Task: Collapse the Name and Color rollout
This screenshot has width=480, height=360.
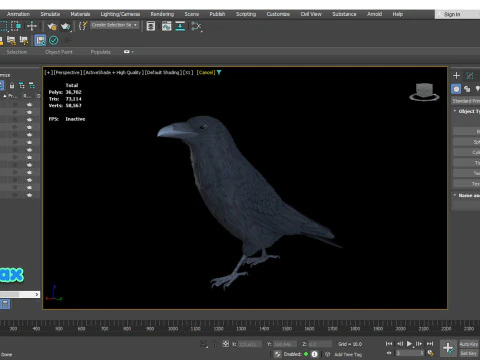Action: pos(466,195)
